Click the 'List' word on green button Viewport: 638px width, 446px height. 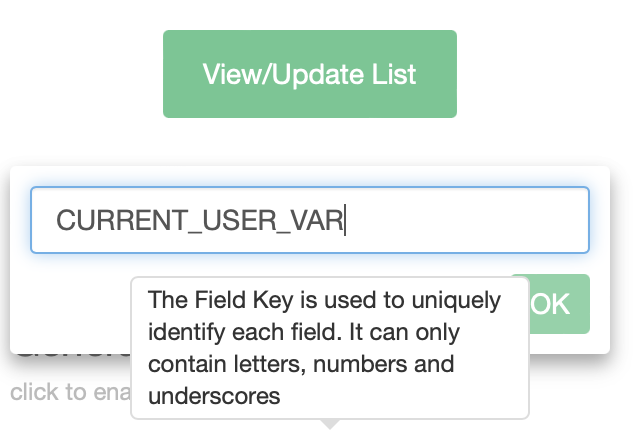(397, 74)
